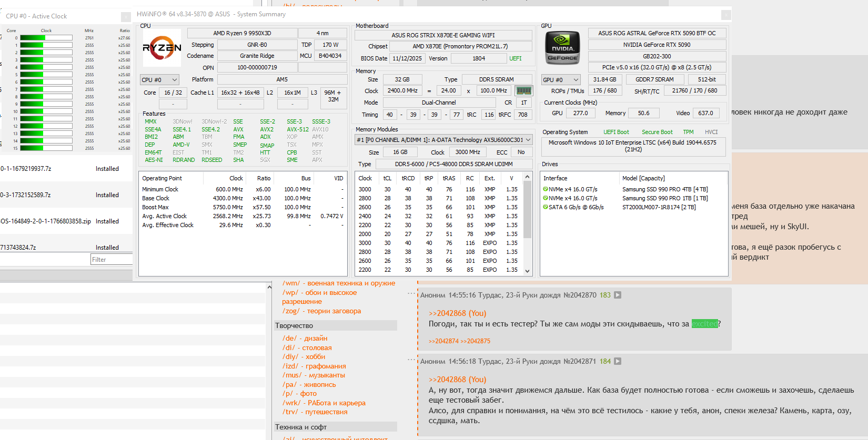The height and width of the screenshot is (440, 868).
Task: Click the AMD Ryzen logo in HWiNFO
Action: (x=162, y=48)
